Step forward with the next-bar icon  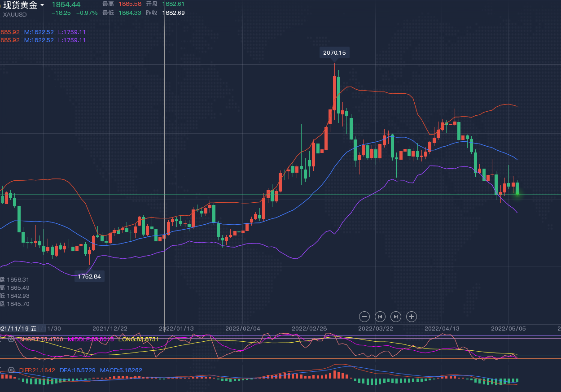(x=396, y=317)
